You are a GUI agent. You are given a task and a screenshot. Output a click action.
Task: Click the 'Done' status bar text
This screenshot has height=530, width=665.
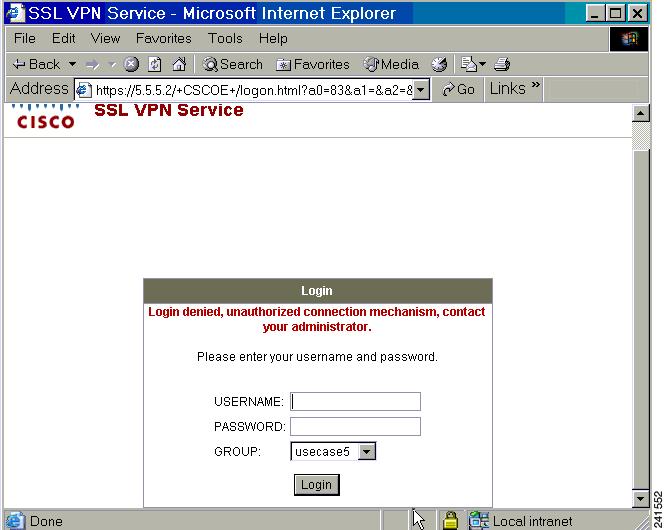coord(46,522)
